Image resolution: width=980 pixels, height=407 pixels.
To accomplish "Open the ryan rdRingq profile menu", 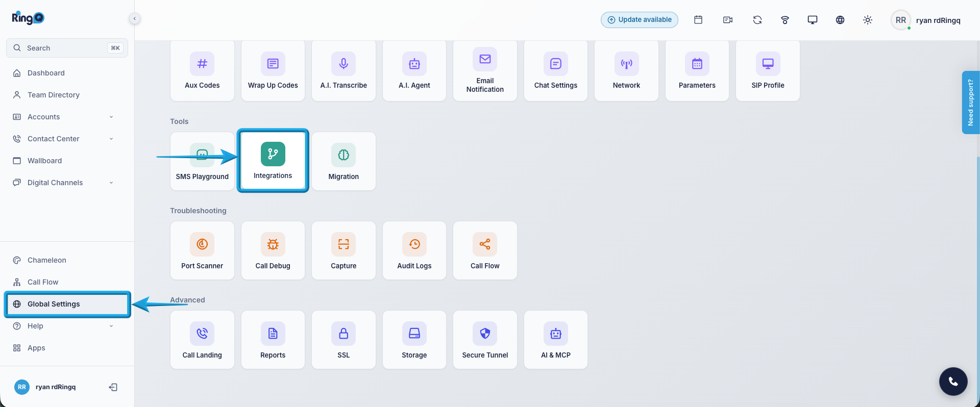I will (926, 20).
